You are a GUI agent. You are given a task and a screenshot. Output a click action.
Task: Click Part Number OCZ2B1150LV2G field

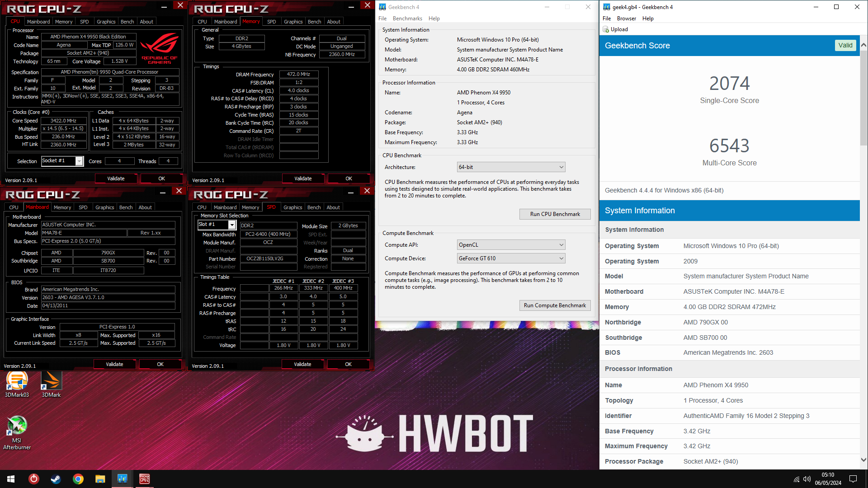click(x=269, y=259)
